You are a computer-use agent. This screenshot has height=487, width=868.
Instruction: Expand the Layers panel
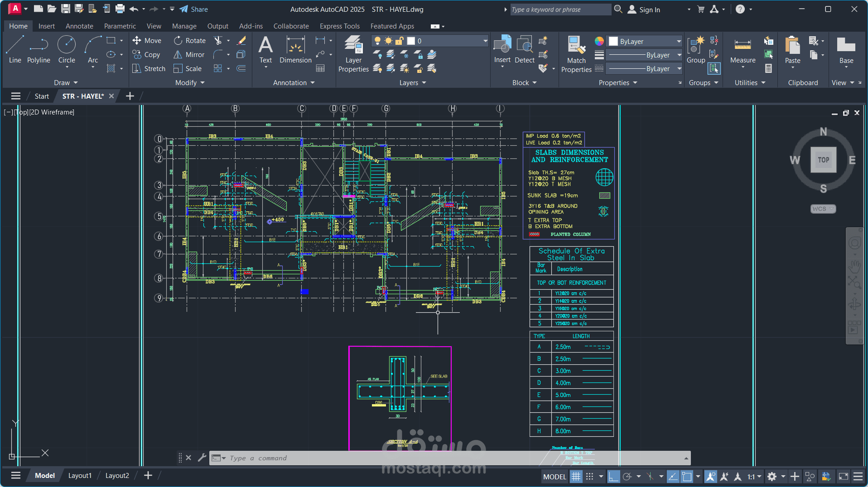click(413, 83)
